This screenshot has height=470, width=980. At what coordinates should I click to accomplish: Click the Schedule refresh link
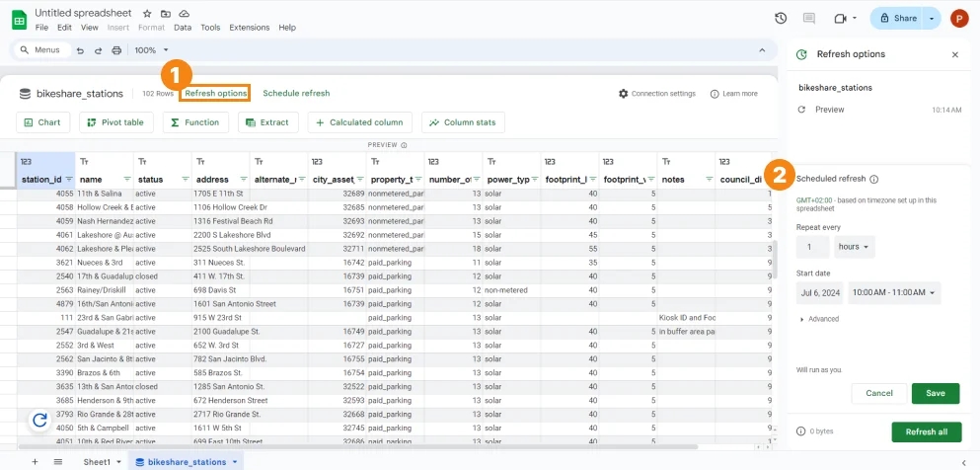pos(296,93)
